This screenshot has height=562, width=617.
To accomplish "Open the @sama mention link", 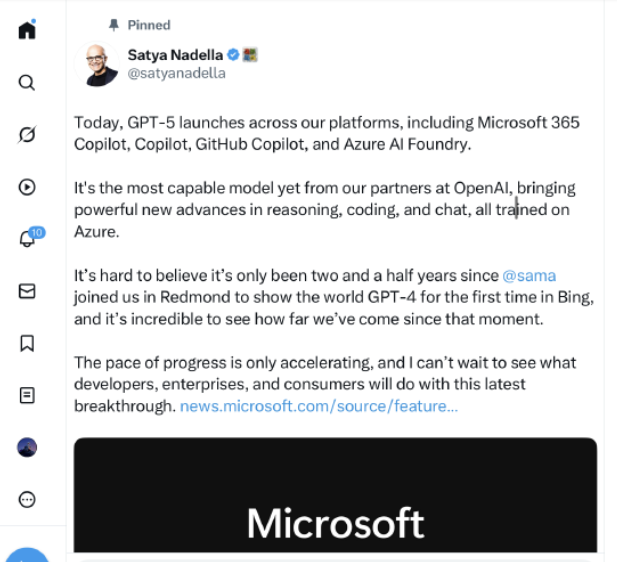I will click(x=528, y=275).
